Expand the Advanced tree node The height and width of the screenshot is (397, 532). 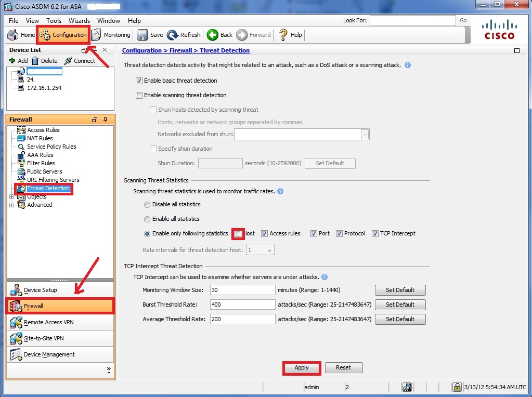coord(11,205)
